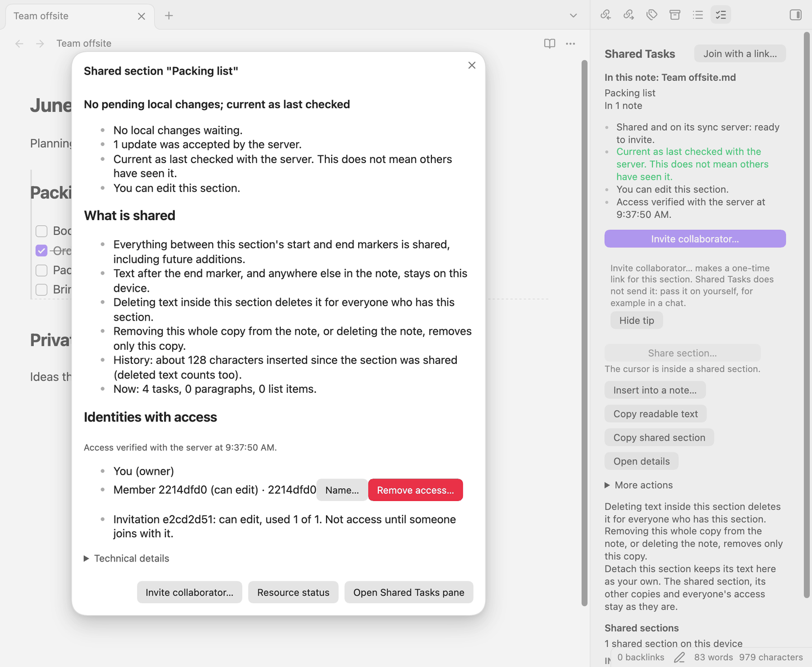
Task: Open the note's more options ellipsis
Action: (571, 43)
